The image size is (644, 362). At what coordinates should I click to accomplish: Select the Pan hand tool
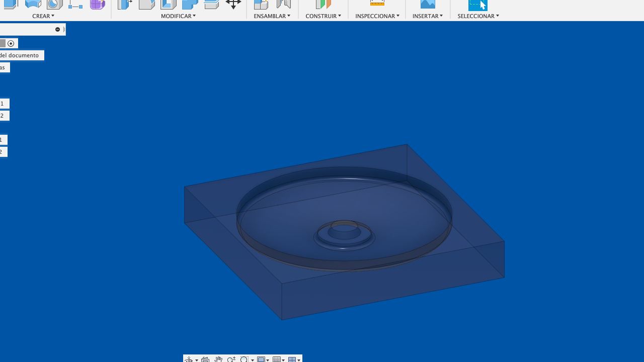tap(218, 359)
